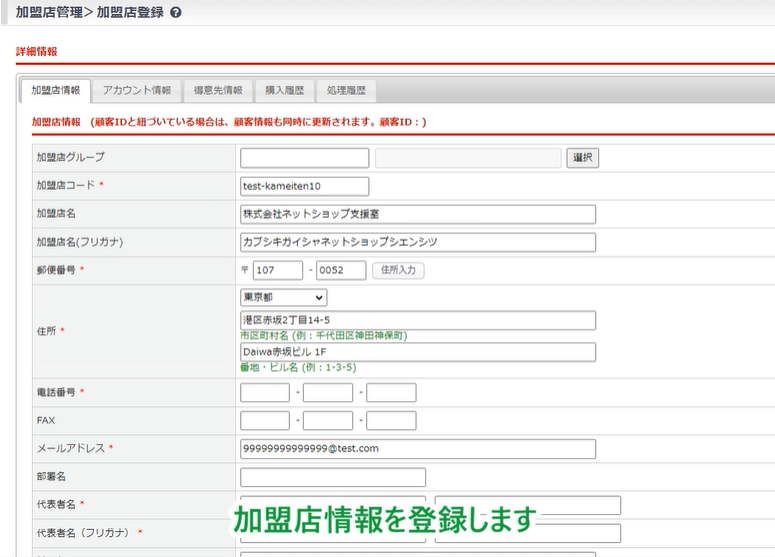Viewport: 775px width, 557px height.
Task: Switch to the 購入履歴 tab
Action: point(284,90)
